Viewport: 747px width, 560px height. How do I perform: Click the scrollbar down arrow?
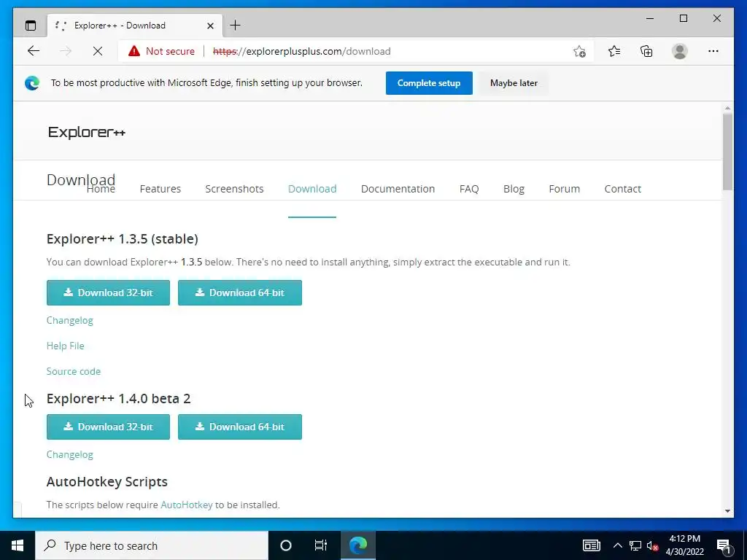pyautogui.click(x=727, y=511)
